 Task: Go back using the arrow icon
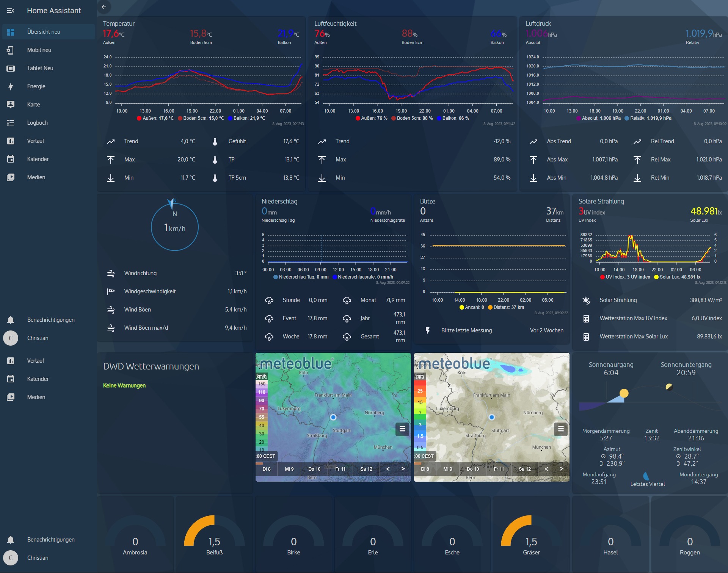pos(104,7)
